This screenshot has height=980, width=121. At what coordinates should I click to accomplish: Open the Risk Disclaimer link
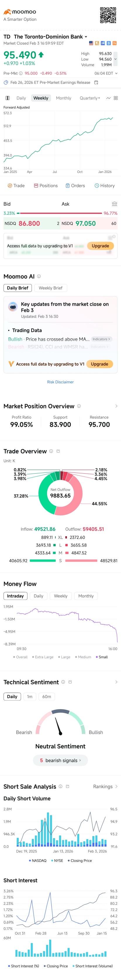coord(61,382)
